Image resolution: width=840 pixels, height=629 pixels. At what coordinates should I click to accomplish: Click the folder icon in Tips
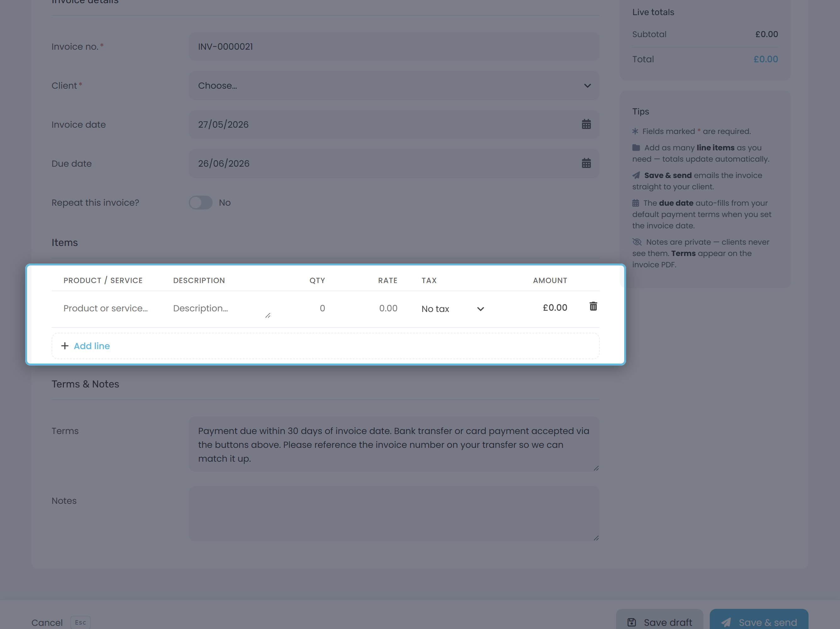(636, 147)
